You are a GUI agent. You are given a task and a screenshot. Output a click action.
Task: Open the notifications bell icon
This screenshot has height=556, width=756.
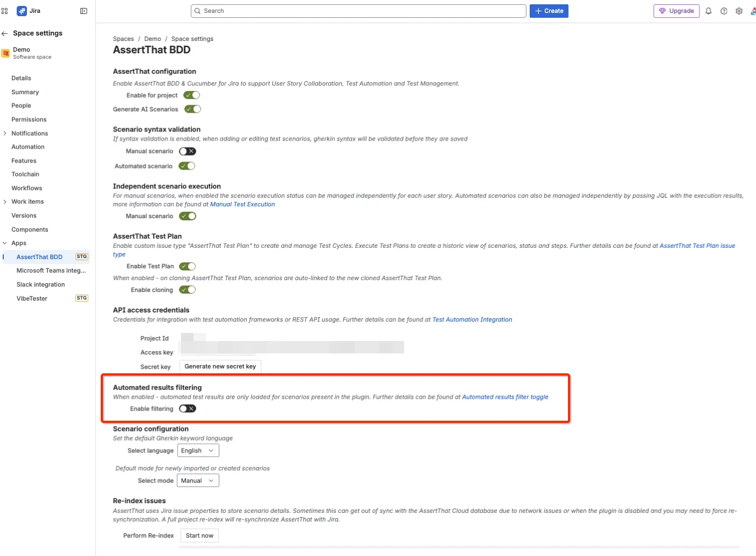click(x=709, y=11)
